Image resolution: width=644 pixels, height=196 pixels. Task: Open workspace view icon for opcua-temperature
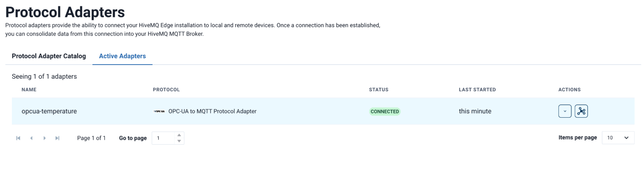581,111
